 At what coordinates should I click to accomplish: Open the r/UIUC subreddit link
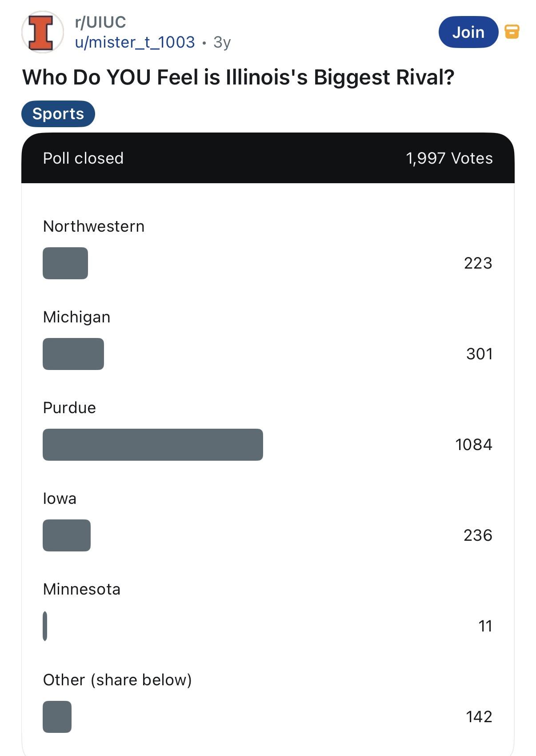pyautogui.click(x=100, y=22)
